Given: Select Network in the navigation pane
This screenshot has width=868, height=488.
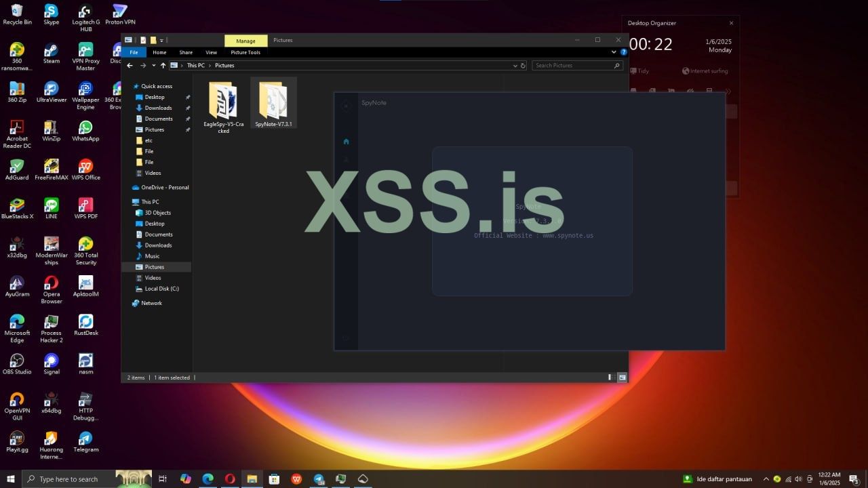Looking at the screenshot, I should pos(147,303).
